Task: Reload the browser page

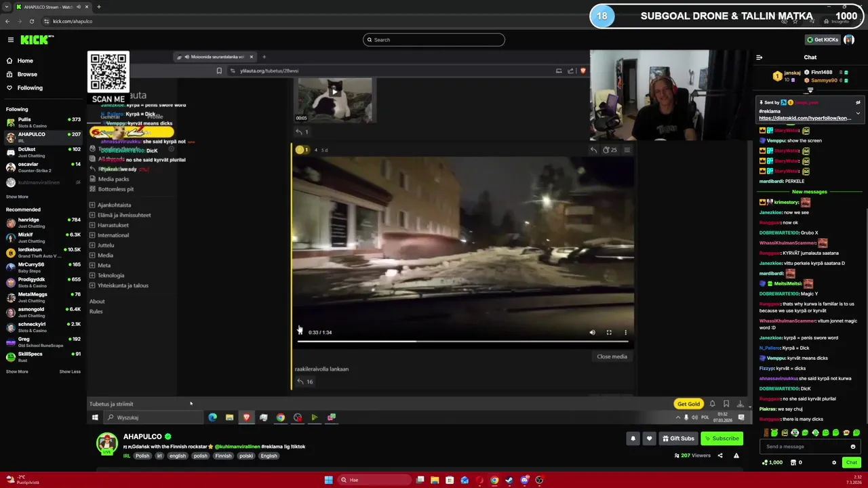Action: tap(31, 21)
